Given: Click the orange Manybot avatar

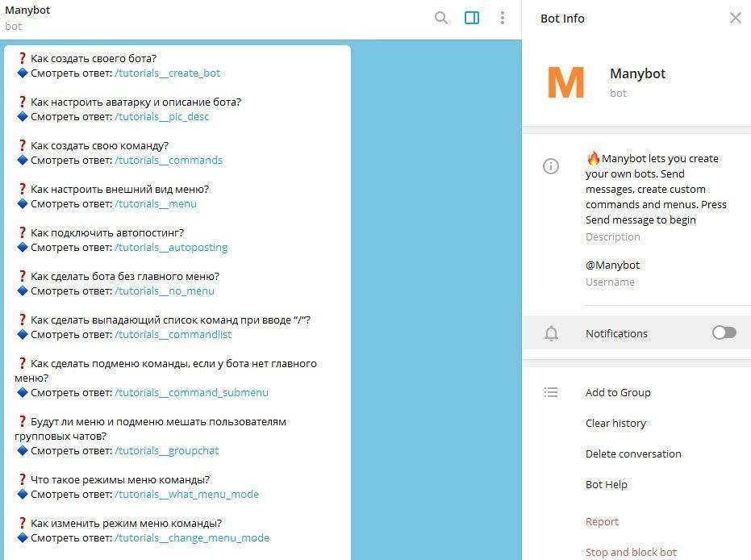Looking at the screenshot, I should point(565,82).
